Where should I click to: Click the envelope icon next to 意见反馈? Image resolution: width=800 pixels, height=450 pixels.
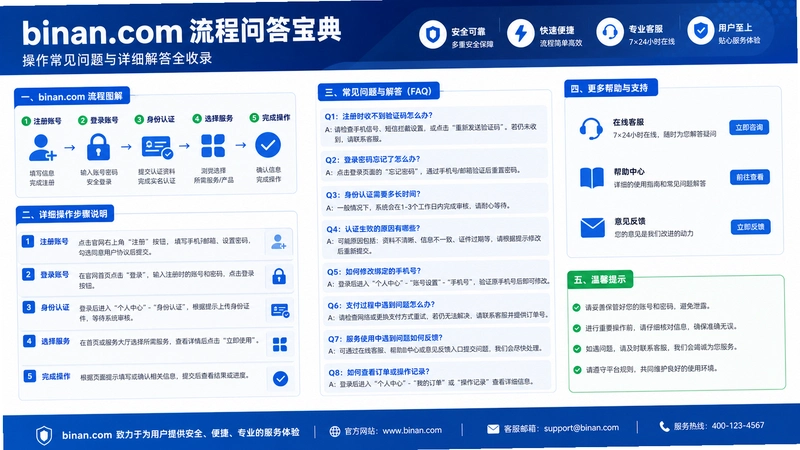point(593,228)
